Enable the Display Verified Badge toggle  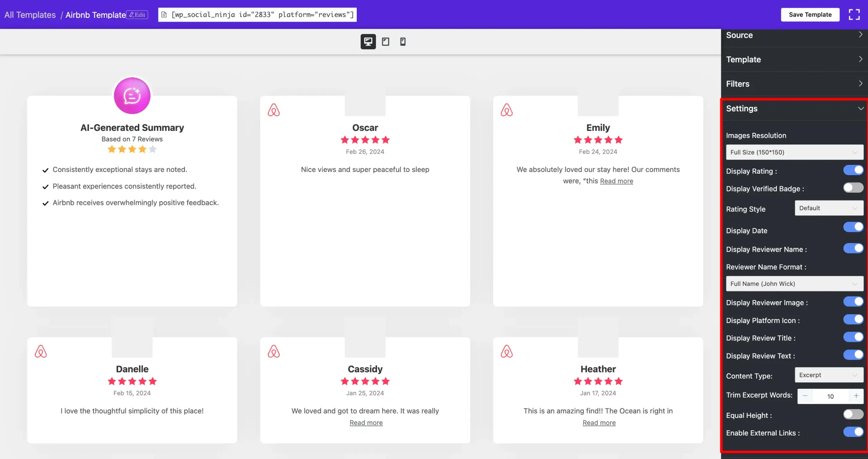(x=853, y=188)
